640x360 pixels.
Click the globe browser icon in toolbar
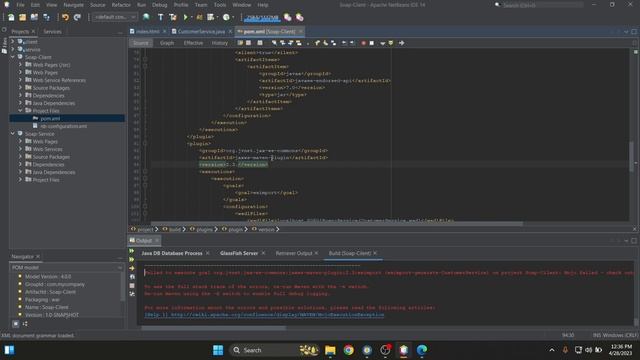pyautogui.click(x=146, y=17)
